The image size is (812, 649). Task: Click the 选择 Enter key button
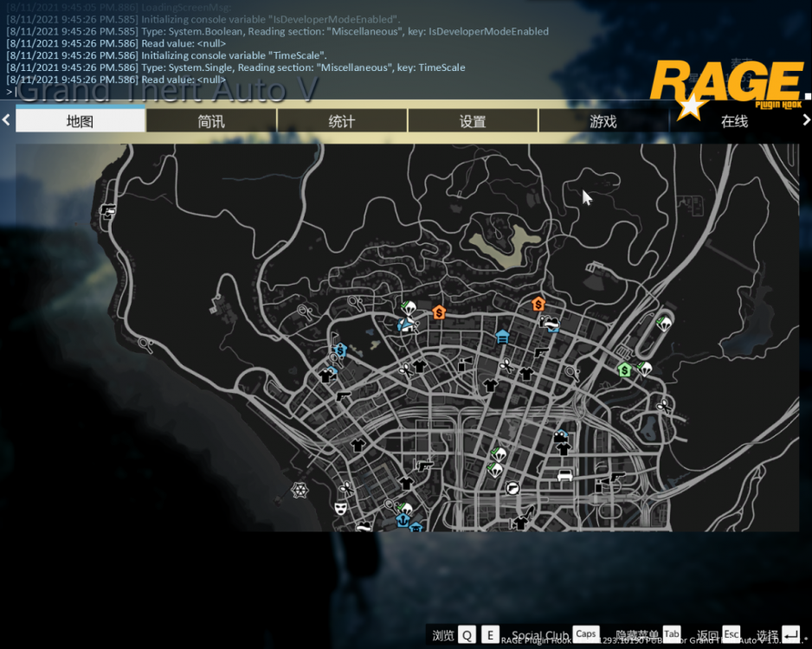[790, 634]
